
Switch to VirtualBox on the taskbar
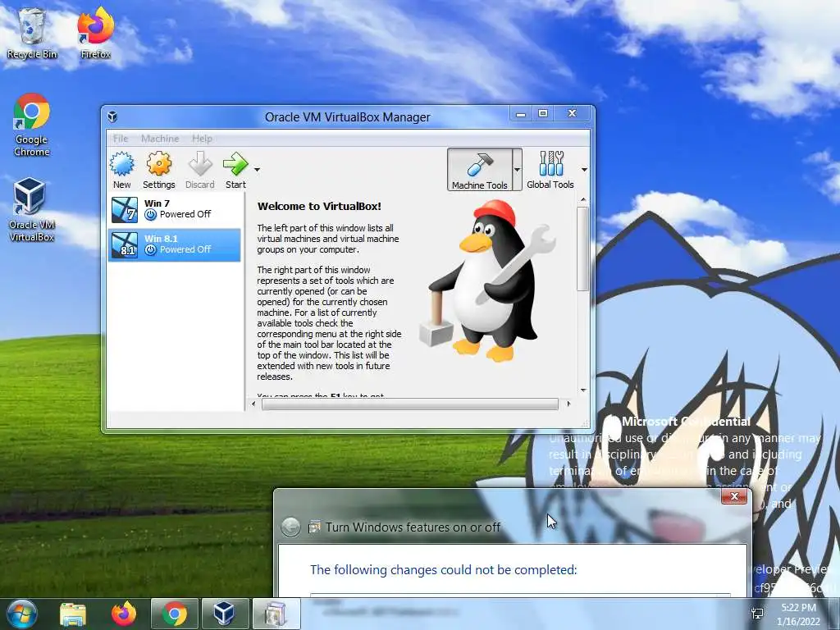pos(224,614)
